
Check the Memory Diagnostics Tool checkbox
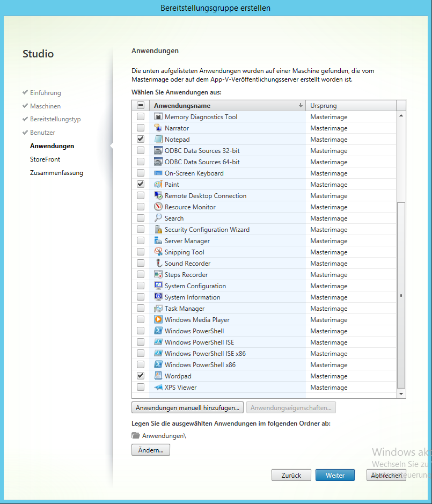[141, 116]
